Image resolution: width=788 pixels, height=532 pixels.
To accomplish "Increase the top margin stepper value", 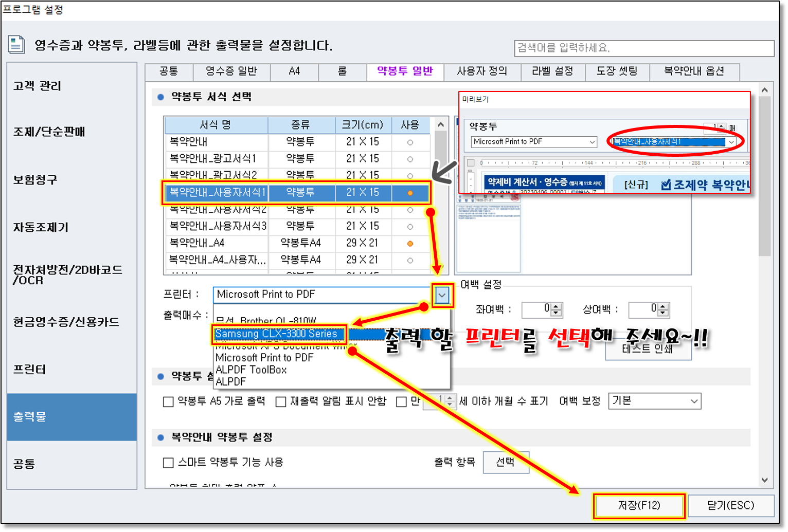I will (x=663, y=306).
